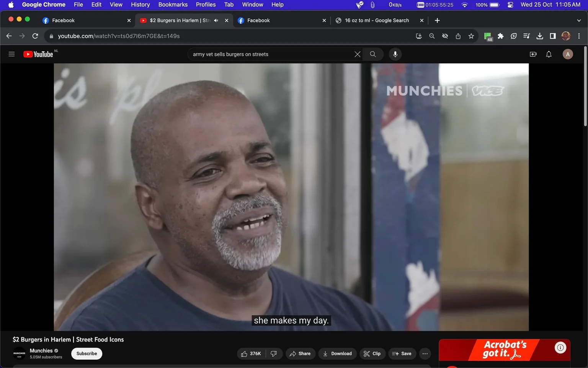
Task: Open the YouTube hamburger guide menu
Action: click(x=11, y=54)
